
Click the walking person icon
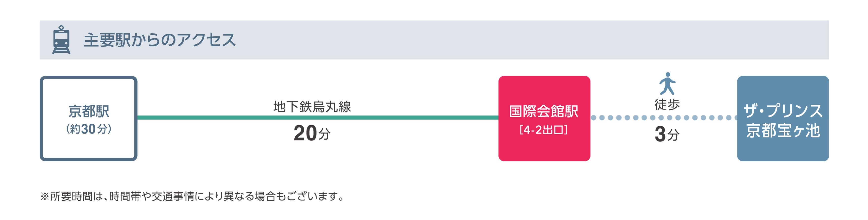[667, 83]
